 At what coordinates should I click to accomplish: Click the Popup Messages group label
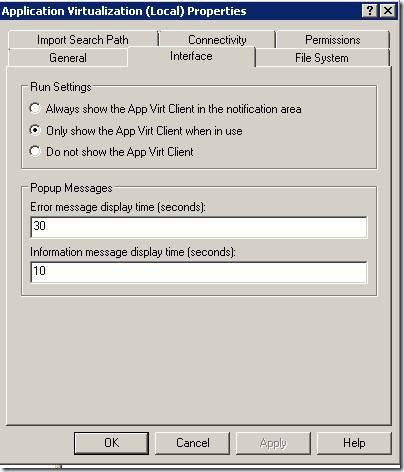[x=71, y=188]
